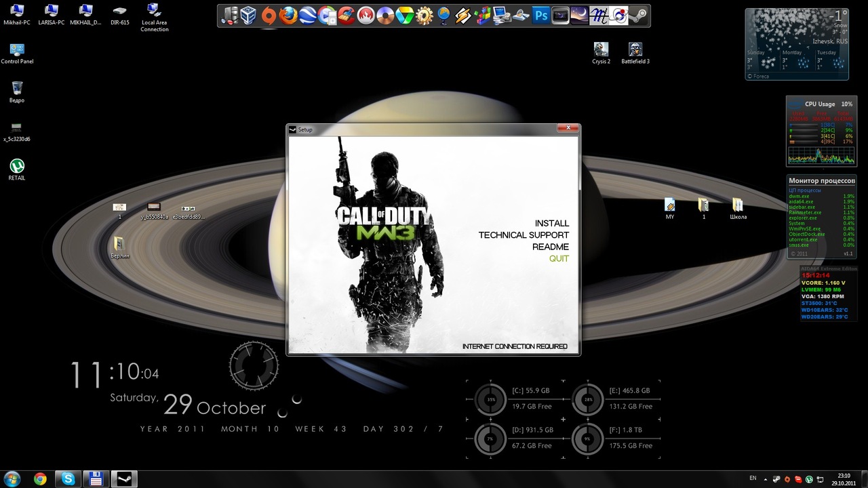This screenshot has width=868, height=488.
Task: Open the globe icon in the dock
Action: (x=443, y=16)
